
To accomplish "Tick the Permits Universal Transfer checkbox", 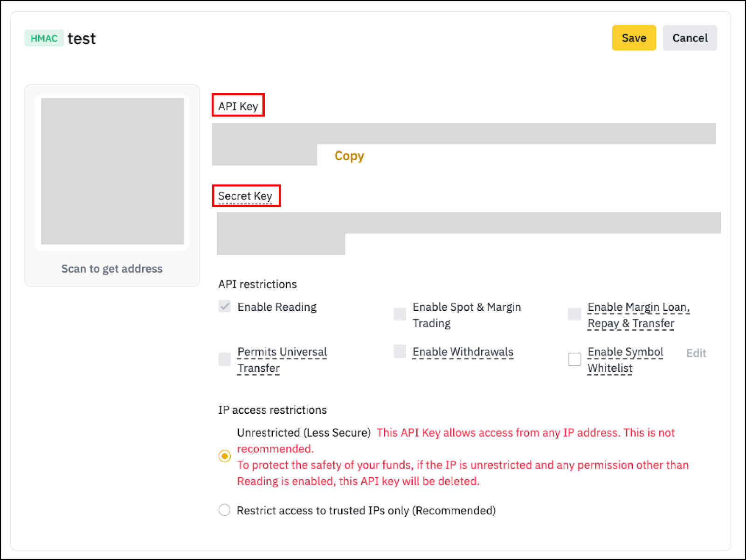I will (225, 359).
